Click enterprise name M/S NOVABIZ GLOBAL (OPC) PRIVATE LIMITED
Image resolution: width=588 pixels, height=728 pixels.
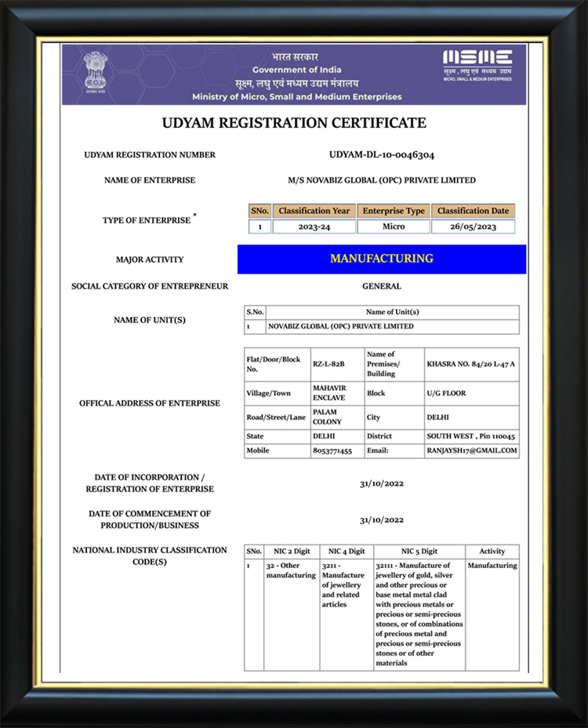382,180
